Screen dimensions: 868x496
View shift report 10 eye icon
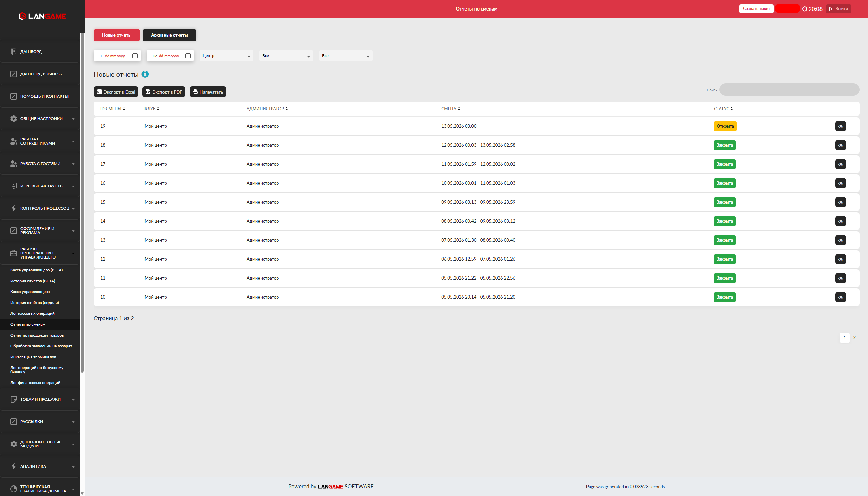coord(841,297)
